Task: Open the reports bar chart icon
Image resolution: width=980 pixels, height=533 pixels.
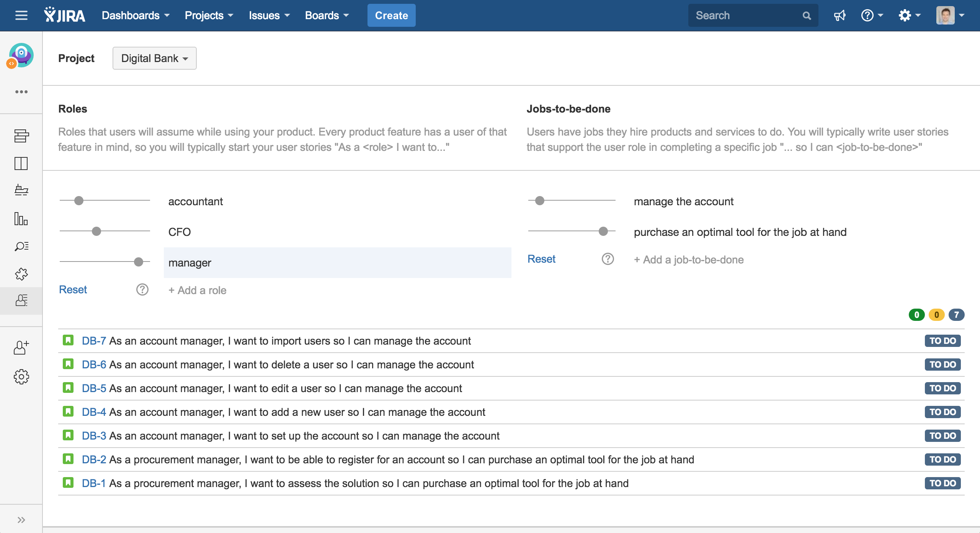Action: coord(21,219)
